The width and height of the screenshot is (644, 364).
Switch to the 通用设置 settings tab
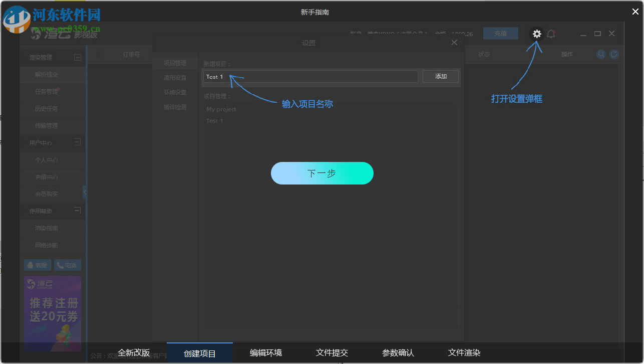pyautogui.click(x=175, y=77)
